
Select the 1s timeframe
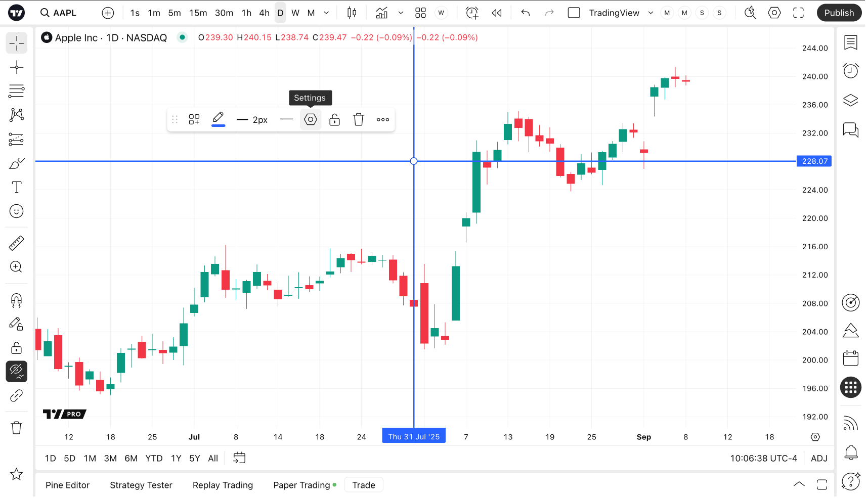tap(135, 13)
